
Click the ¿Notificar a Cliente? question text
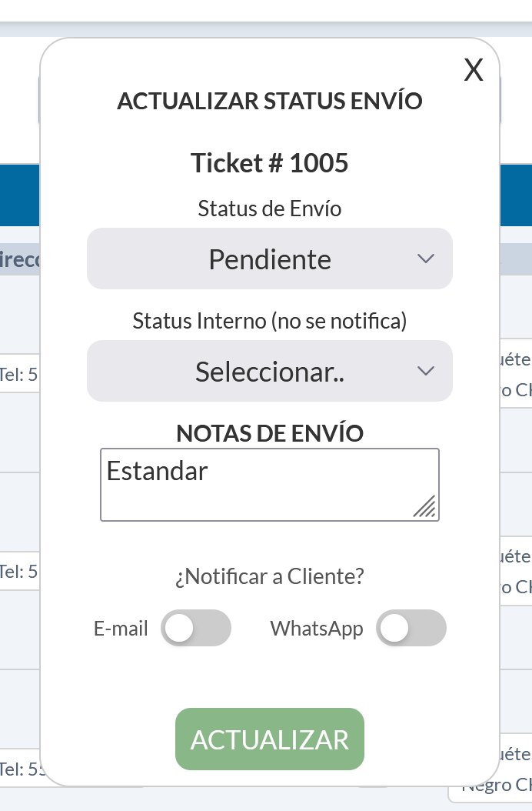point(269,576)
